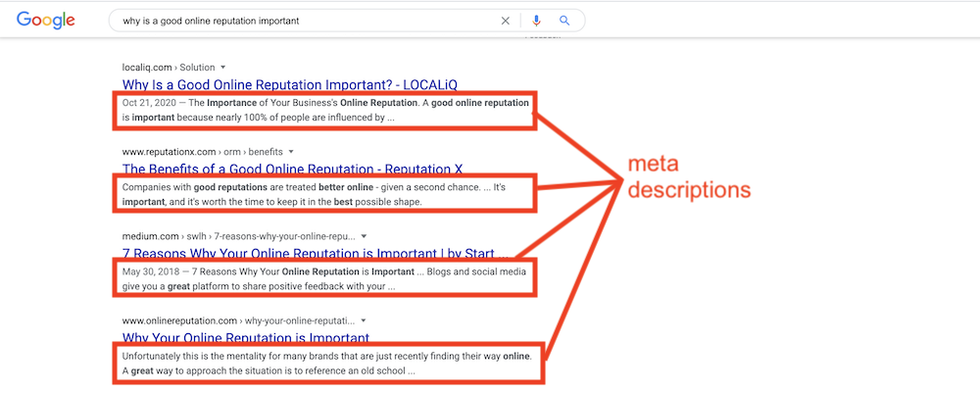The width and height of the screenshot is (980, 393).
Task: Click the red 'meta descriptions' annotation label
Action: (689, 176)
